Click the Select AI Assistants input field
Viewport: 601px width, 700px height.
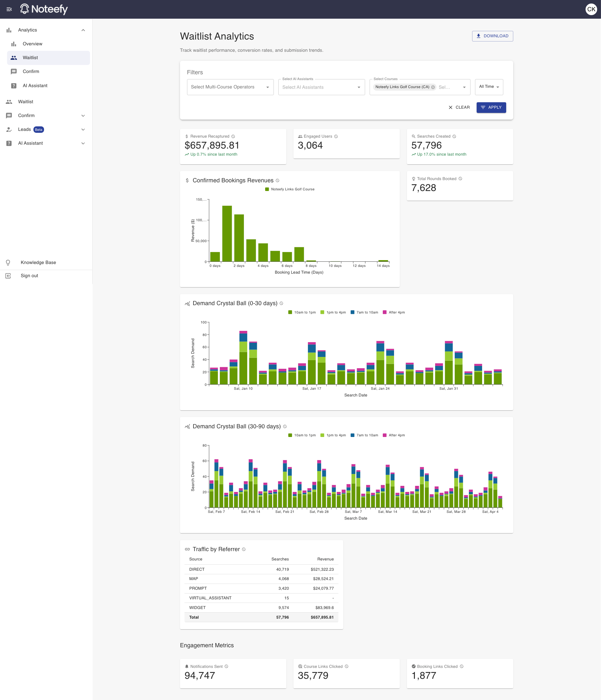(x=318, y=87)
